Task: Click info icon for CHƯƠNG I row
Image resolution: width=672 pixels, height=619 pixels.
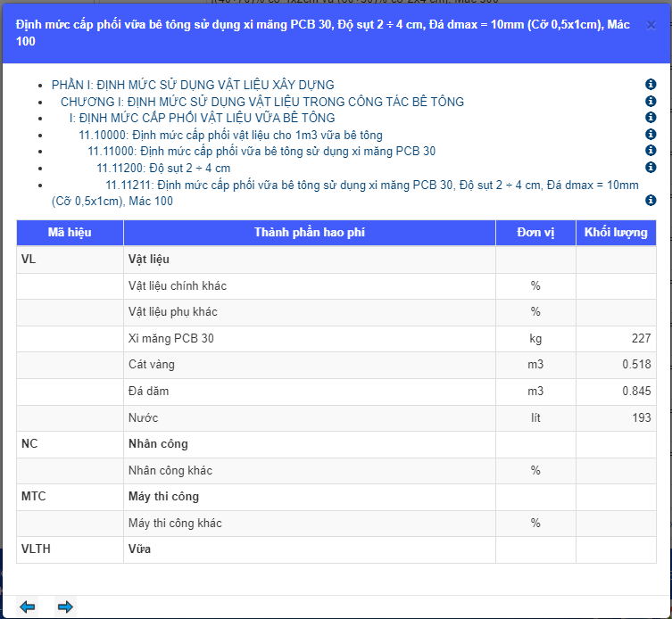Action: 651,101
